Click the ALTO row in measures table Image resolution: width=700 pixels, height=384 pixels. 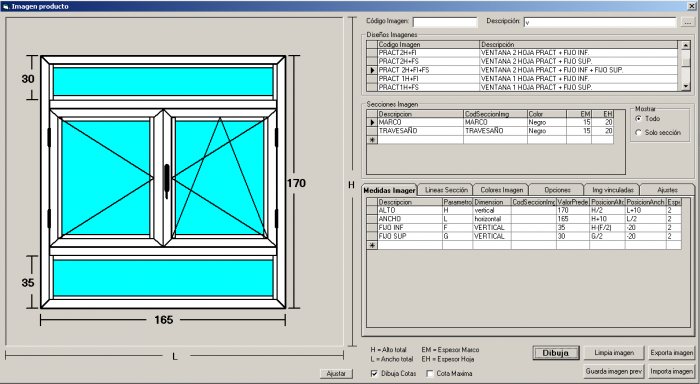pos(524,210)
